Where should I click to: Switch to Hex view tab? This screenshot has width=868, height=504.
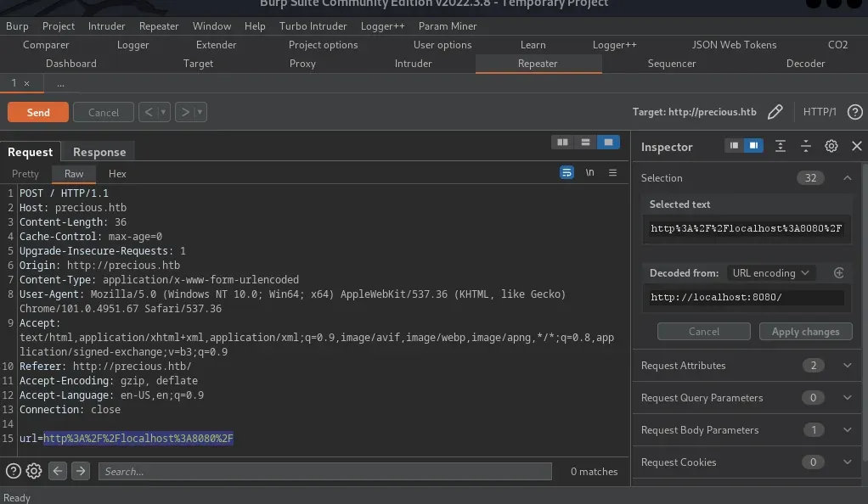117,174
